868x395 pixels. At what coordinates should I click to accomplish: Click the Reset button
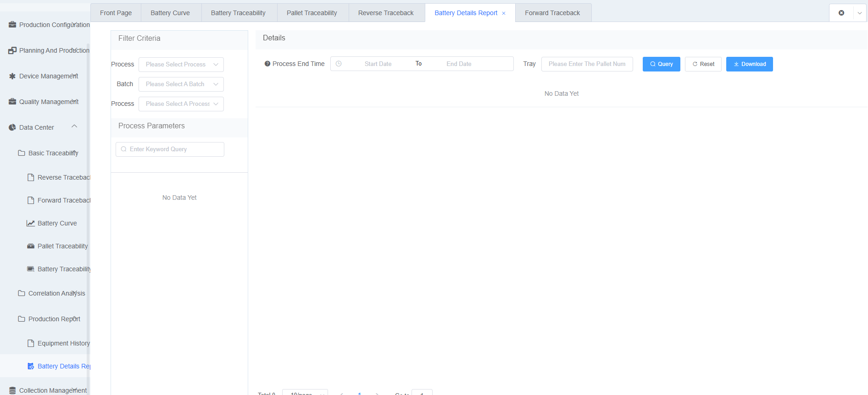[703, 64]
